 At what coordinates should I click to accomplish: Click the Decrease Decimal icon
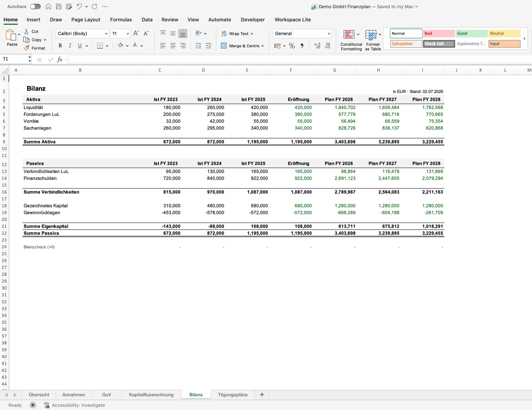click(x=327, y=46)
